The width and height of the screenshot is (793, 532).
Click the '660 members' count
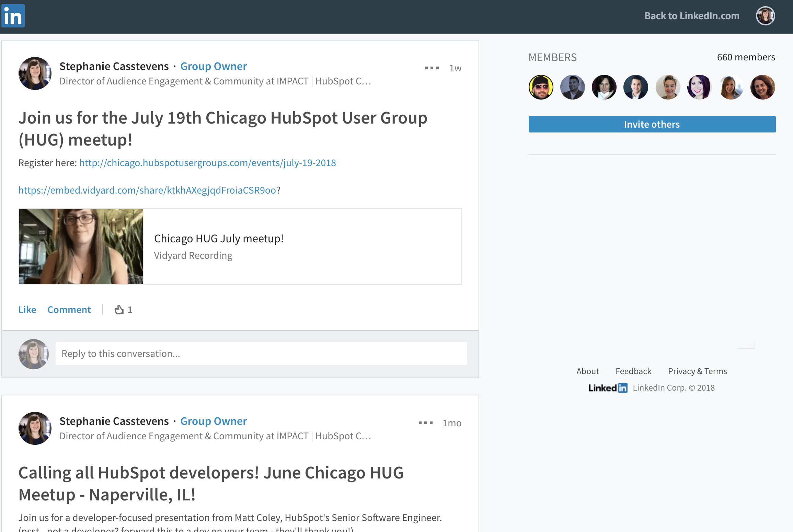click(x=746, y=57)
